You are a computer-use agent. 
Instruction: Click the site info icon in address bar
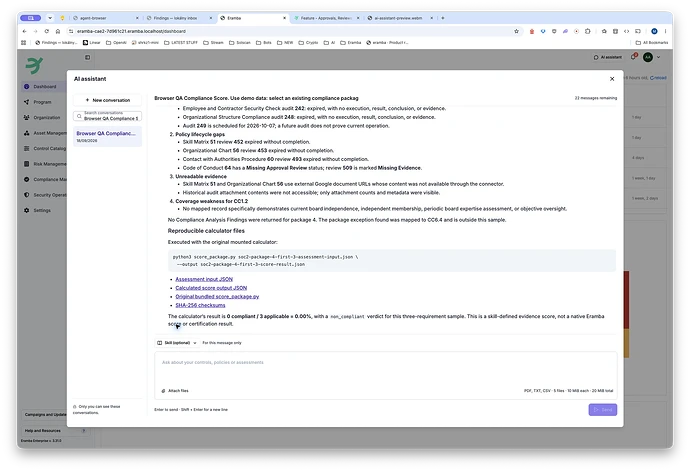click(71, 31)
